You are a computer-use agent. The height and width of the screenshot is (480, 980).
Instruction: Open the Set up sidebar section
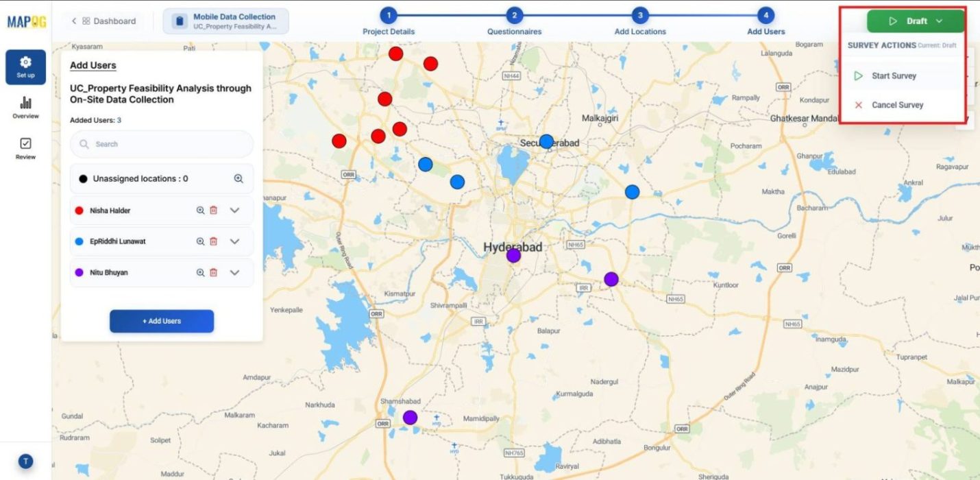coord(25,67)
